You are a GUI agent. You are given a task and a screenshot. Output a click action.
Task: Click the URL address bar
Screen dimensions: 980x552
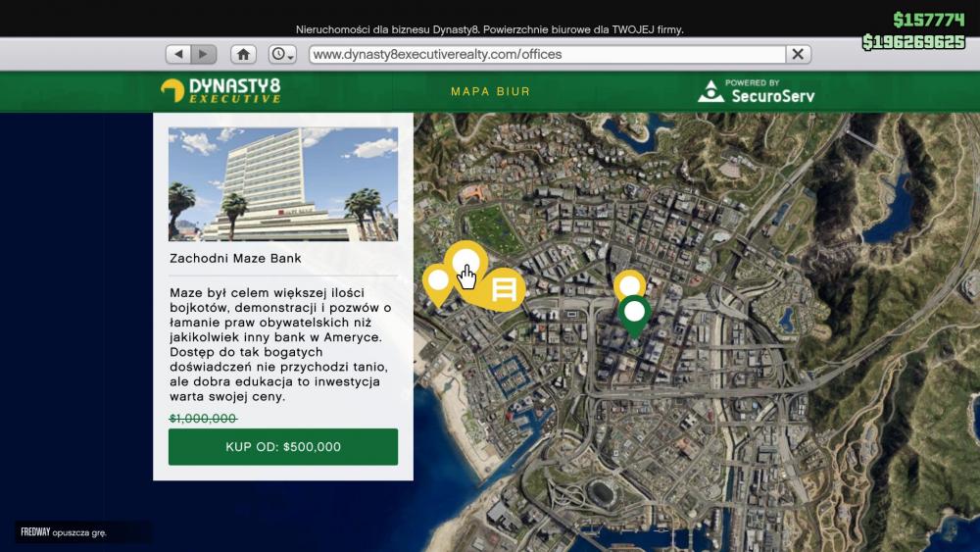pos(548,54)
